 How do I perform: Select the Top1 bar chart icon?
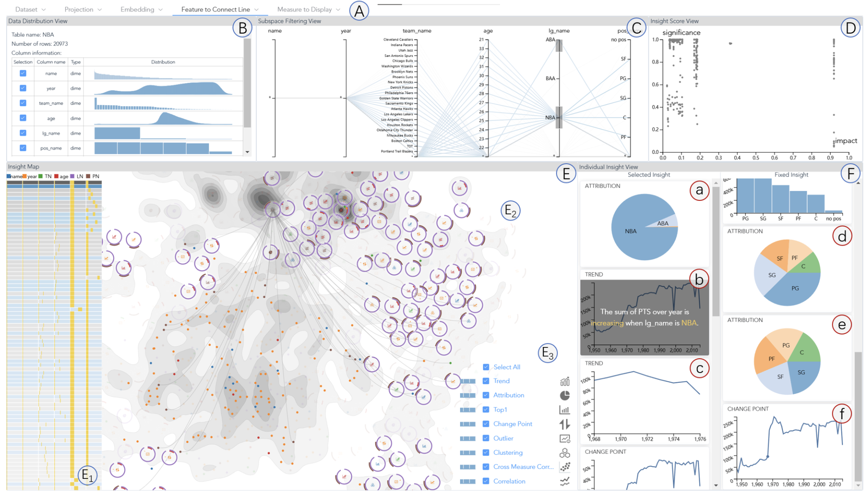tap(565, 409)
